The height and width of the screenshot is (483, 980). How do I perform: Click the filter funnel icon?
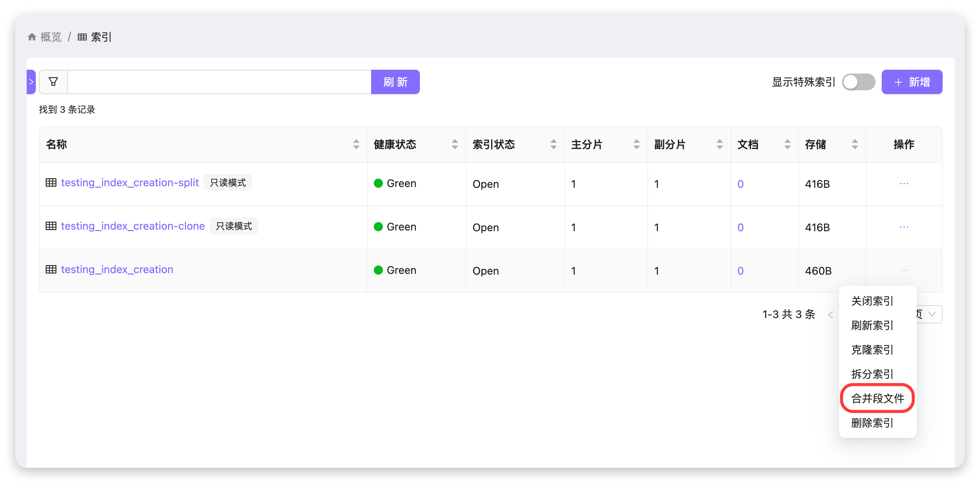(x=53, y=82)
